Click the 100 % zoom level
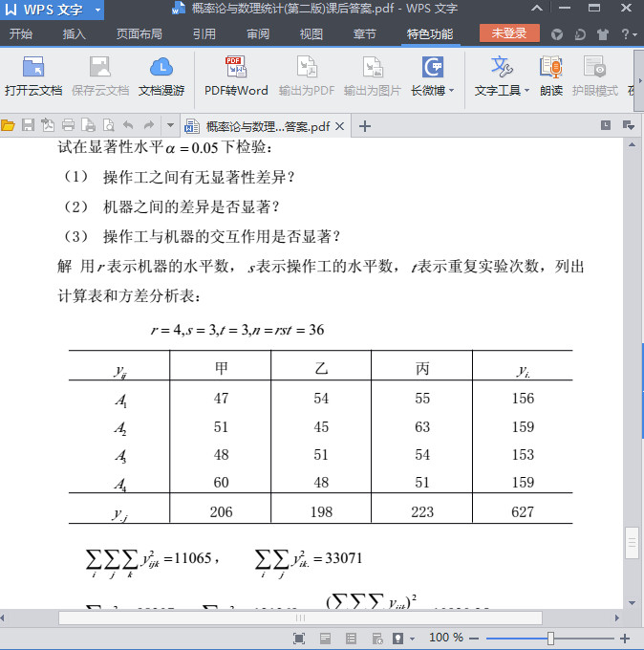The height and width of the screenshot is (650, 644). pos(445,638)
